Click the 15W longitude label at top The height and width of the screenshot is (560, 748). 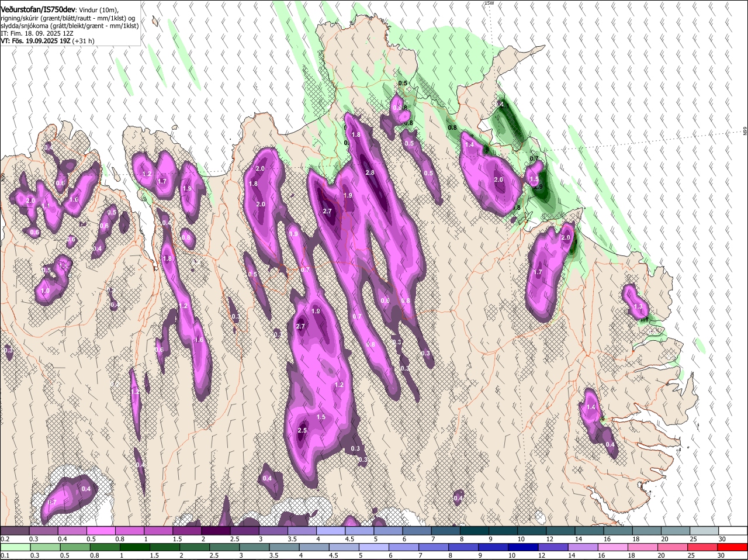point(489,3)
